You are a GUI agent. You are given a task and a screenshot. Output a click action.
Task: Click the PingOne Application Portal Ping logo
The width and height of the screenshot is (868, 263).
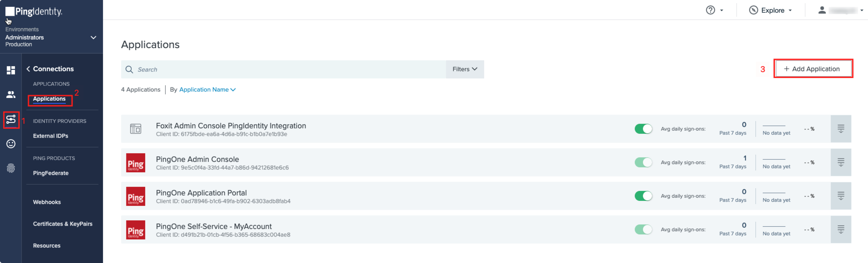(x=135, y=196)
